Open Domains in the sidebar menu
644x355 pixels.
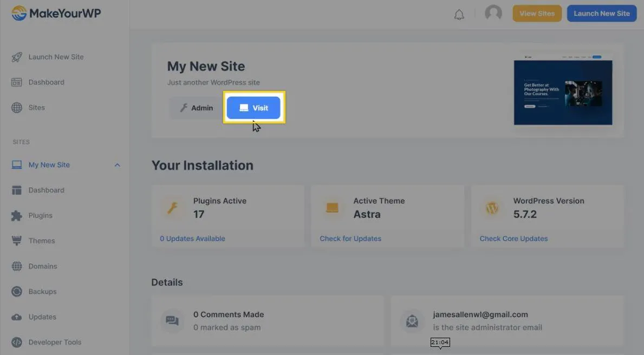(43, 266)
